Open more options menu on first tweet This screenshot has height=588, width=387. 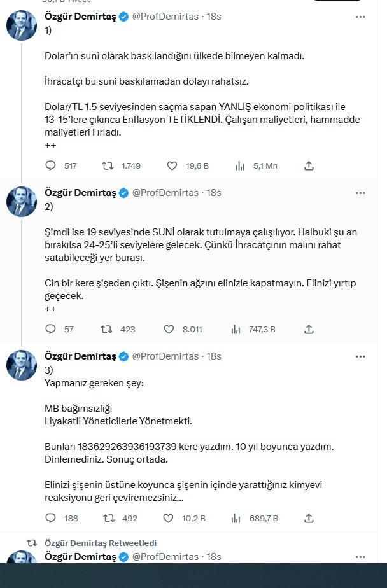coord(361,16)
